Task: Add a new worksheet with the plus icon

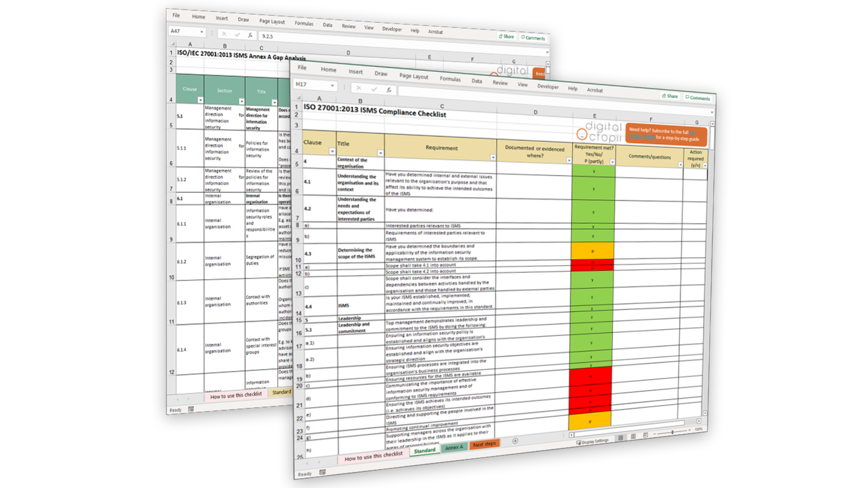Action: [x=515, y=441]
